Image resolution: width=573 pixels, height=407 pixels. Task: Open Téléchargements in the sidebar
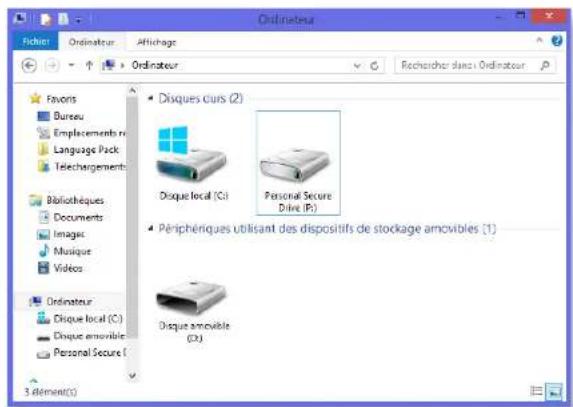90,167
